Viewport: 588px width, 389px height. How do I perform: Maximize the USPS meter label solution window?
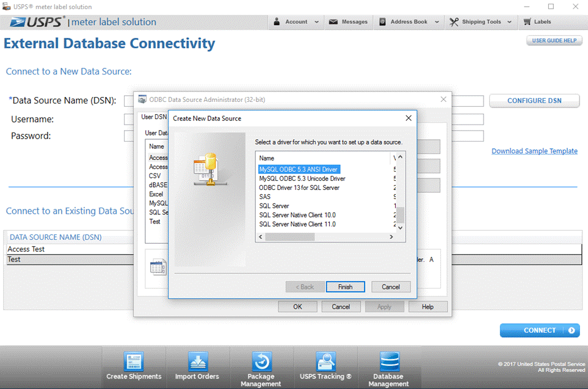(551, 6)
